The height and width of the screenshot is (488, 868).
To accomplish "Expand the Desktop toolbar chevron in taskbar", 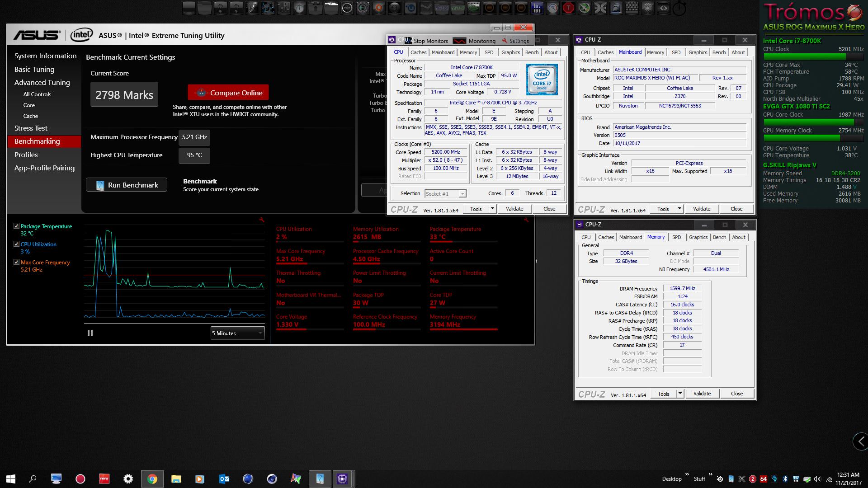I will coord(687,474).
